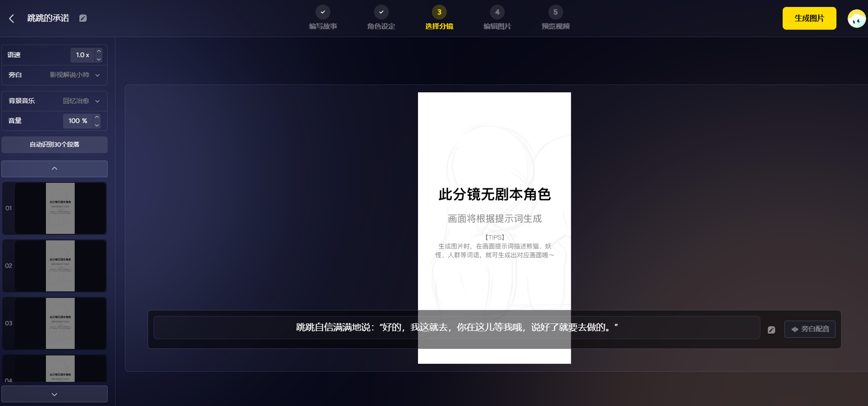Edit the project title 跳跳的承诺

pyautogui.click(x=83, y=18)
